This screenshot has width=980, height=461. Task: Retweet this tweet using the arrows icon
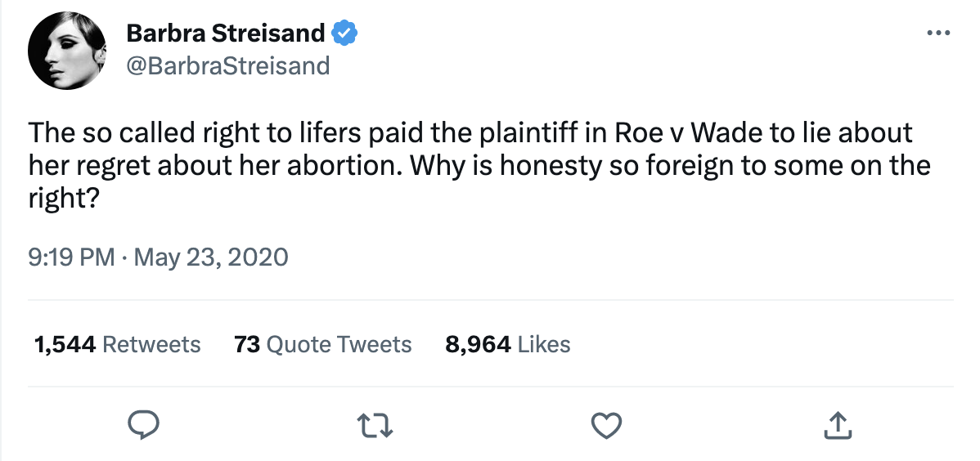[374, 424]
